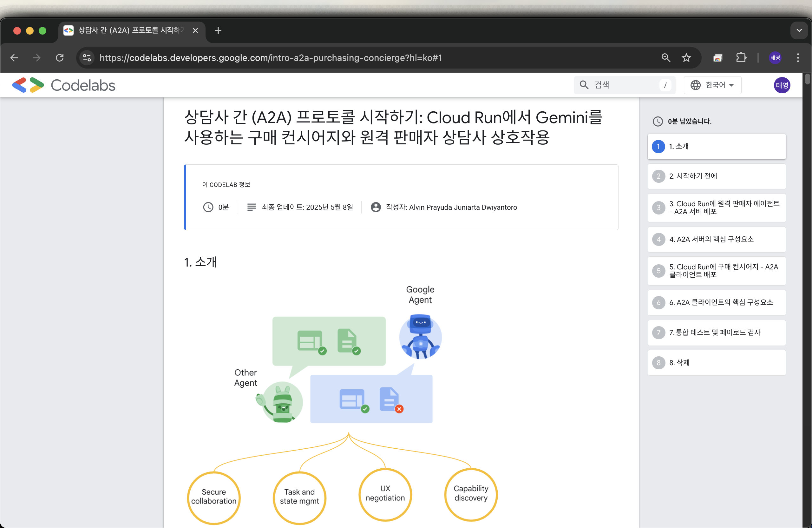Image resolution: width=812 pixels, height=528 pixels.
Task: Click the Task and state mgmt circle
Action: [299, 498]
